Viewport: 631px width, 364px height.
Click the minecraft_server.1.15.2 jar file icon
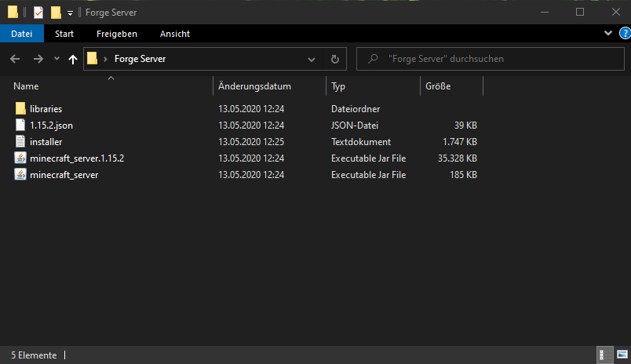point(21,158)
